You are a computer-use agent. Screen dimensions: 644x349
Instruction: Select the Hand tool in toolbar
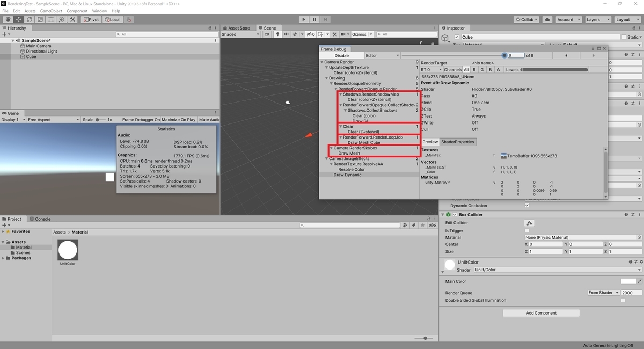[8, 19]
